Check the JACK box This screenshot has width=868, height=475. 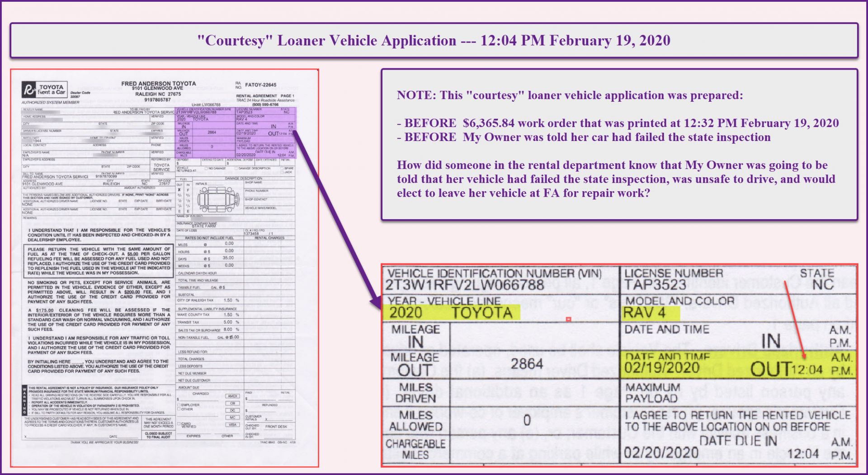282,172
